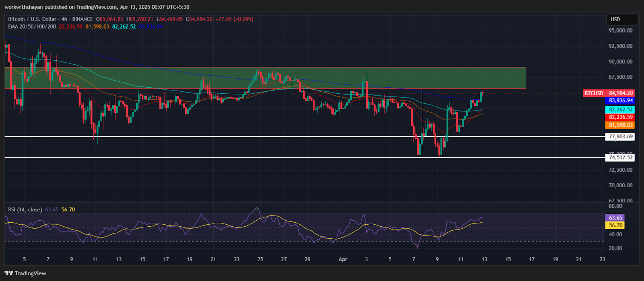Click the purple 63.65 RSI value label
The image size is (644, 281).
[x=615, y=217]
